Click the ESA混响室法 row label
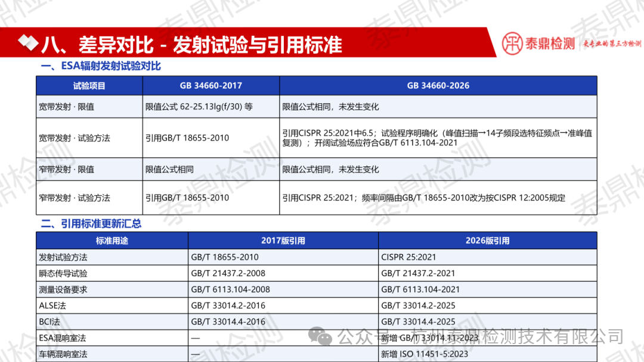644x362 pixels. tap(112, 338)
